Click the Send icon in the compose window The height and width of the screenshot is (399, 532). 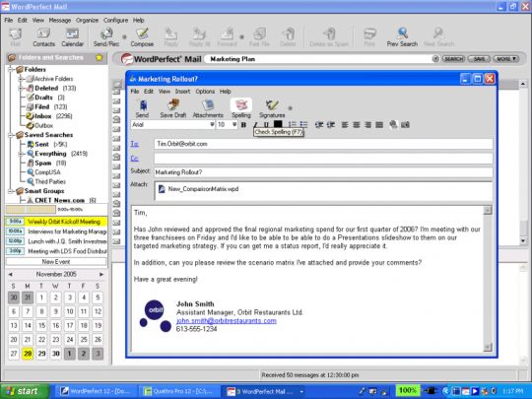click(142, 109)
